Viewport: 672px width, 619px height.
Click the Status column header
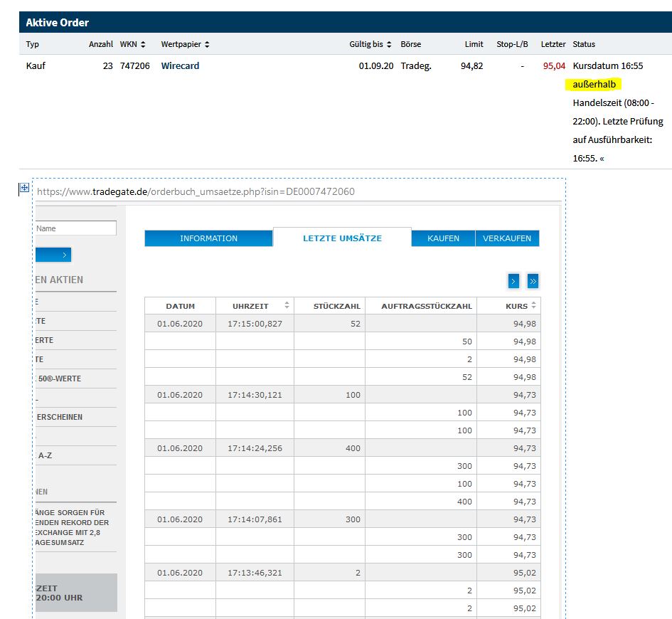[x=584, y=44]
